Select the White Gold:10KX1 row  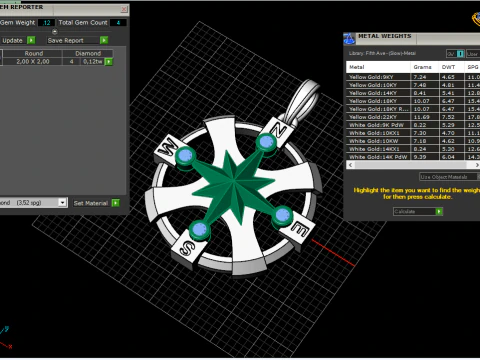pyautogui.click(x=413, y=133)
